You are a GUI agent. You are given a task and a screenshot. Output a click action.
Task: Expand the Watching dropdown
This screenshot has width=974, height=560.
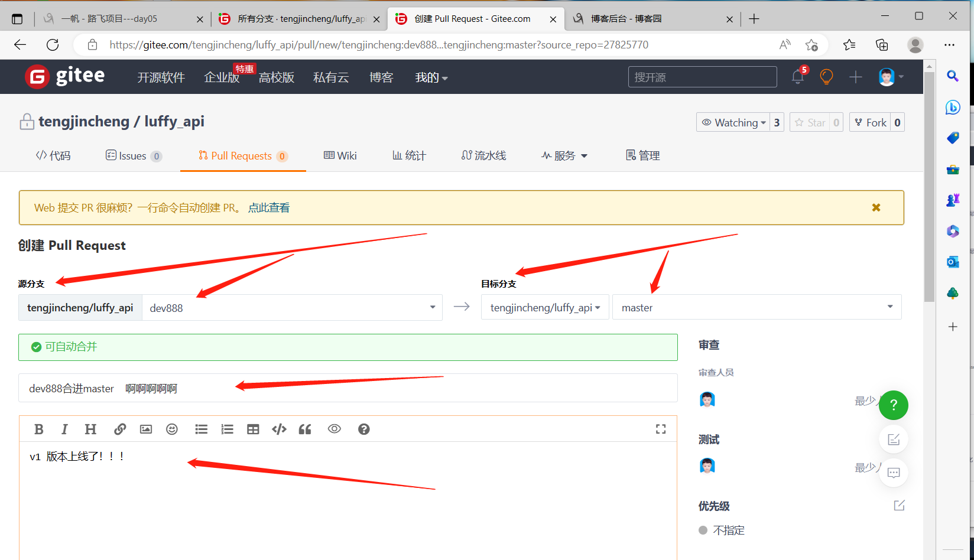pos(733,122)
